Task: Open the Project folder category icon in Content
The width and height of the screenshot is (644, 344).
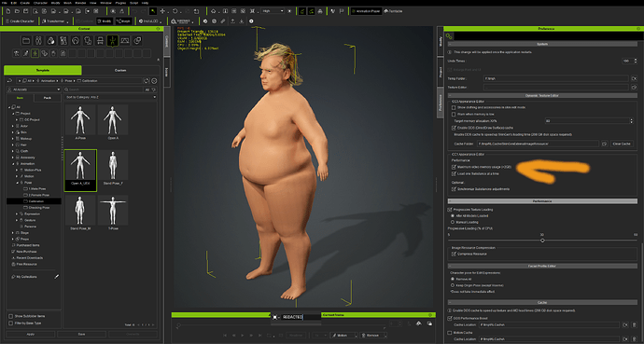Action: pos(26,40)
